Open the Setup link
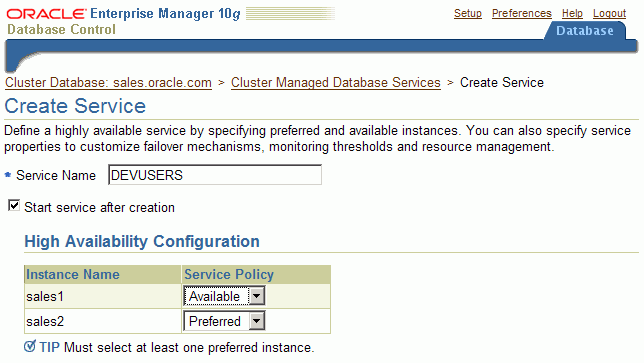This screenshot has width=644, height=363. [468, 13]
